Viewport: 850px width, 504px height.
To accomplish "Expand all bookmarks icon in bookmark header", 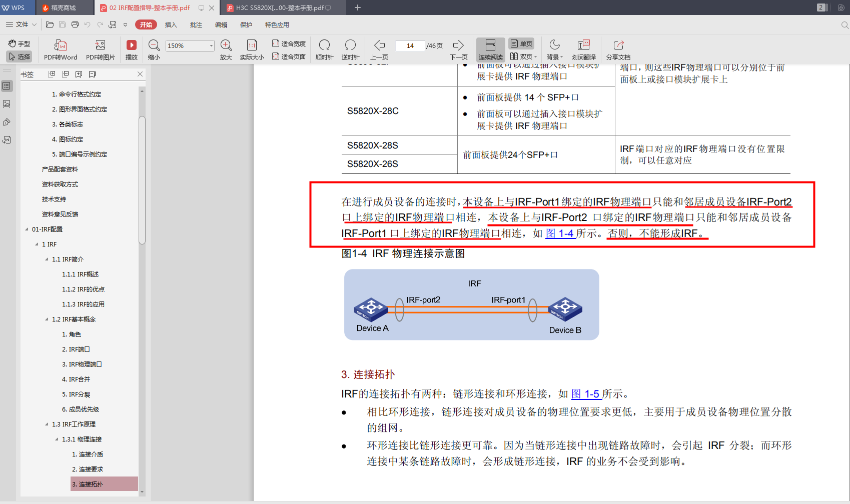I will pyautogui.click(x=52, y=74).
